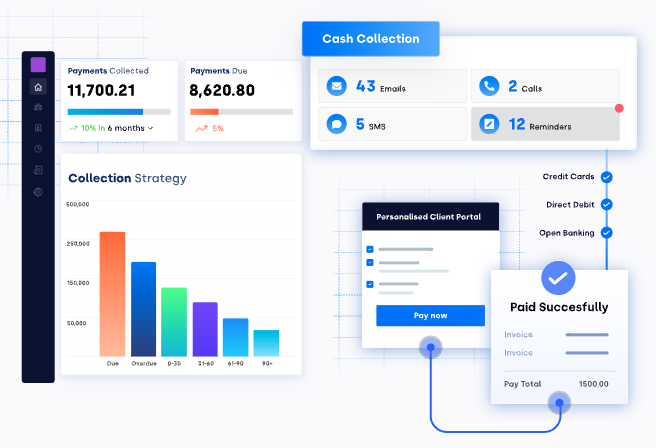The width and height of the screenshot is (656, 448).
Task: Toggle the Open Banking check circle
Action: click(606, 233)
